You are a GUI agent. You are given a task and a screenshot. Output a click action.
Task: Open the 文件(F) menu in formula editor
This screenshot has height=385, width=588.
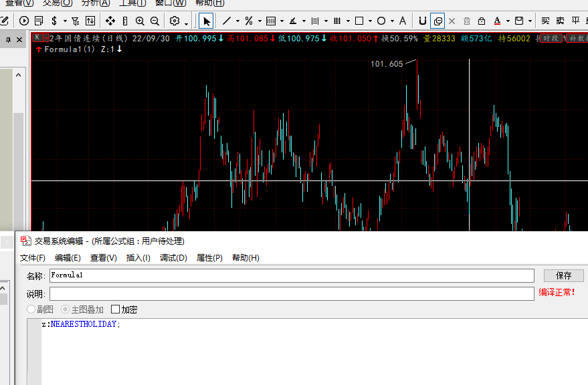pos(33,258)
